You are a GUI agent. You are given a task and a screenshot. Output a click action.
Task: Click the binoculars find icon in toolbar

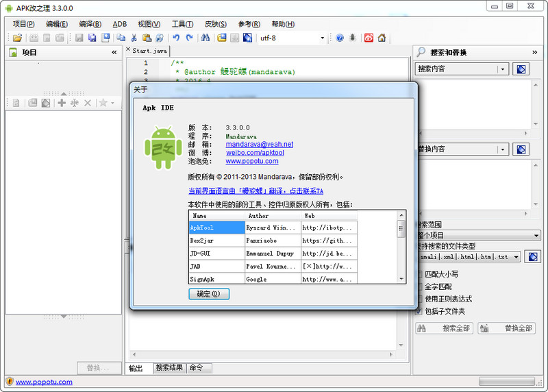[x=205, y=38]
